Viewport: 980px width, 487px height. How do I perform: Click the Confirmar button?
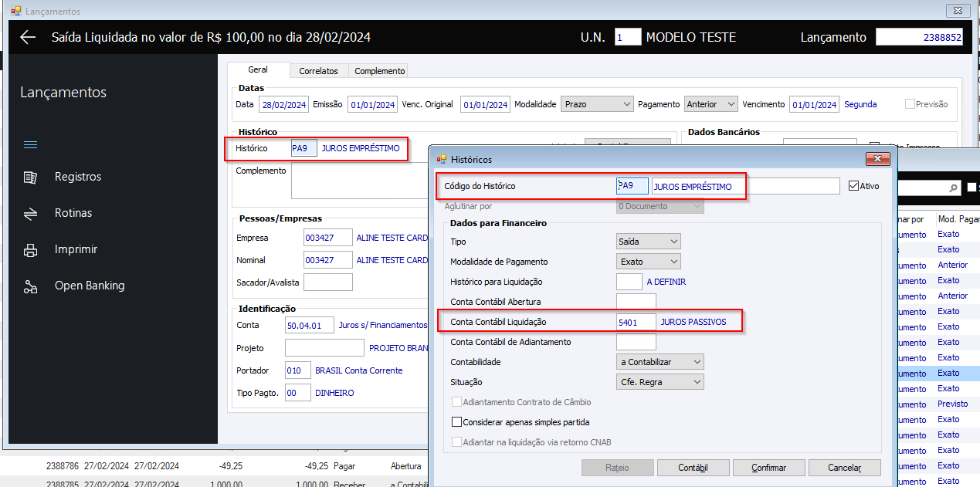(768, 467)
